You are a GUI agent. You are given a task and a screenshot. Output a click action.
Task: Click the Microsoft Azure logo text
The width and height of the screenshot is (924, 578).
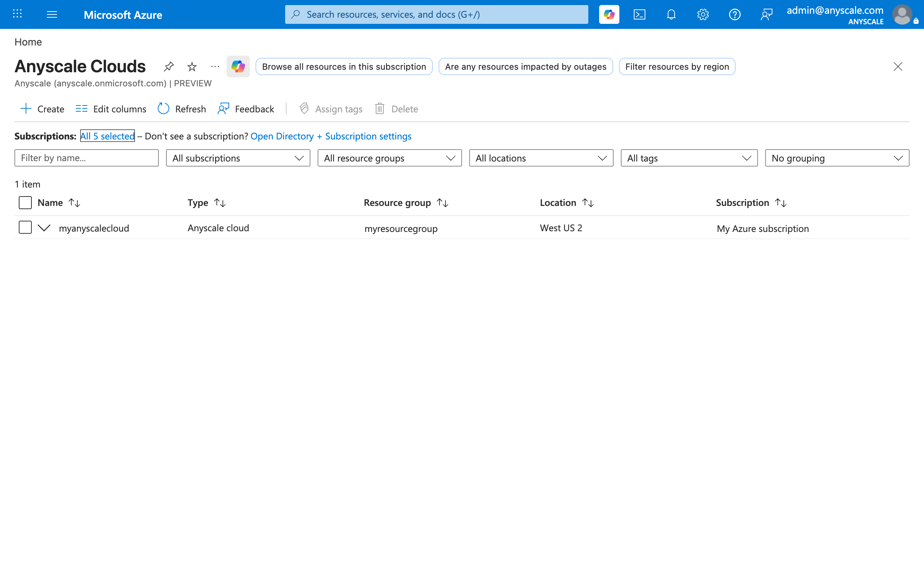click(123, 14)
